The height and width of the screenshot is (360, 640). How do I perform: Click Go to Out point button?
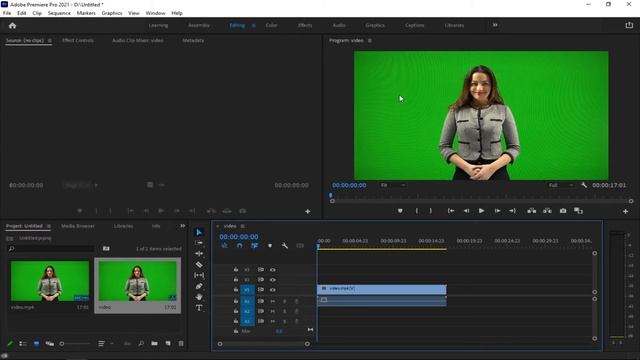point(512,211)
